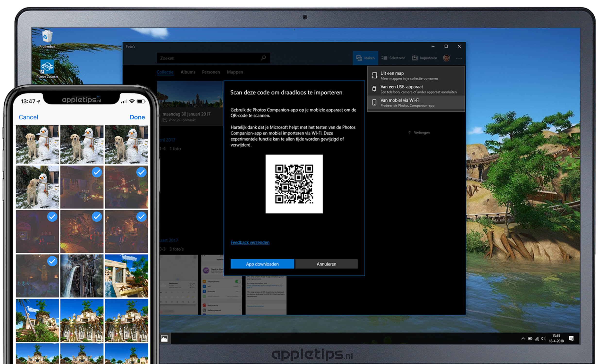This screenshot has height=364, width=607.
Task: Click the QR code image
Action: pyautogui.click(x=294, y=184)
